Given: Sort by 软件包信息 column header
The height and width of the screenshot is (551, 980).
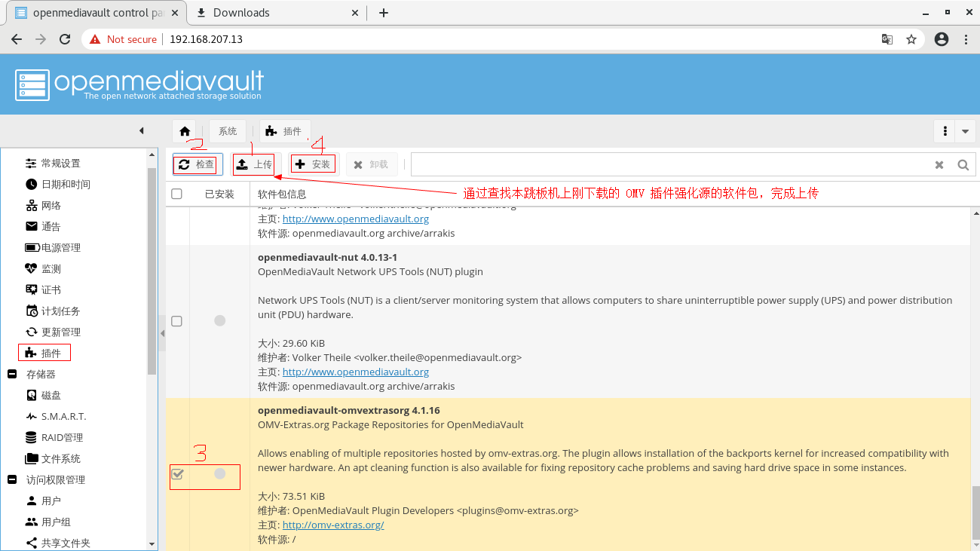Looking at the screenshot, I should (280, 194).
